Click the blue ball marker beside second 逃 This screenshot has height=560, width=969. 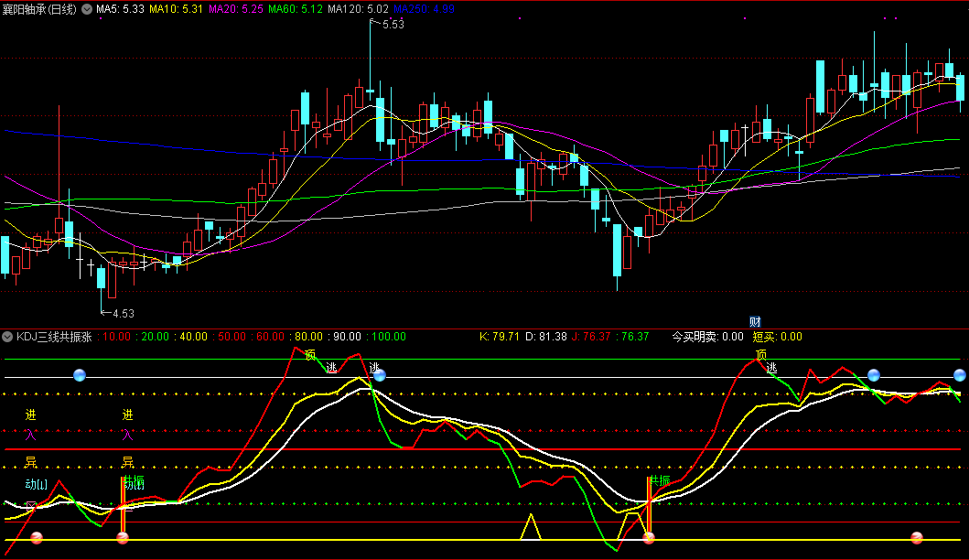[x=380, y=374]
